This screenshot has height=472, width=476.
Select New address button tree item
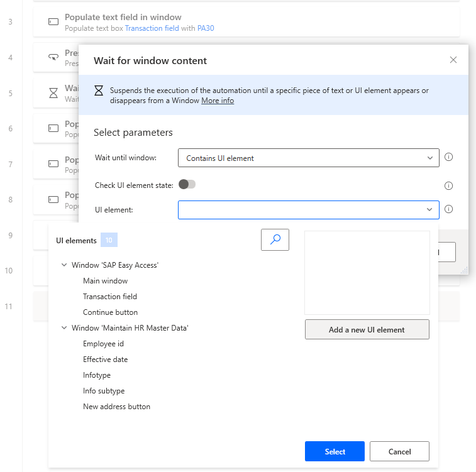point(116,407)
